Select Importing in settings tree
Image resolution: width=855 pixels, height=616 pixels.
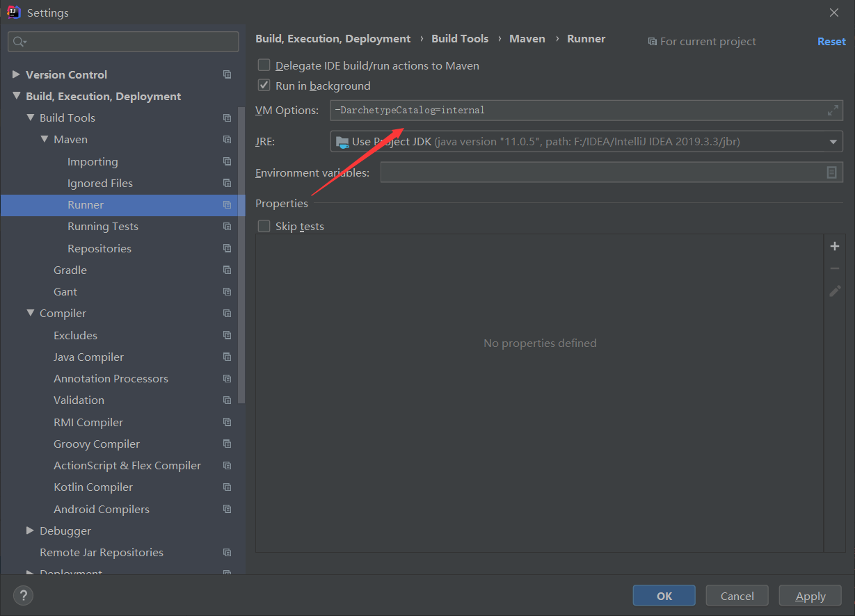pos(93,161)
